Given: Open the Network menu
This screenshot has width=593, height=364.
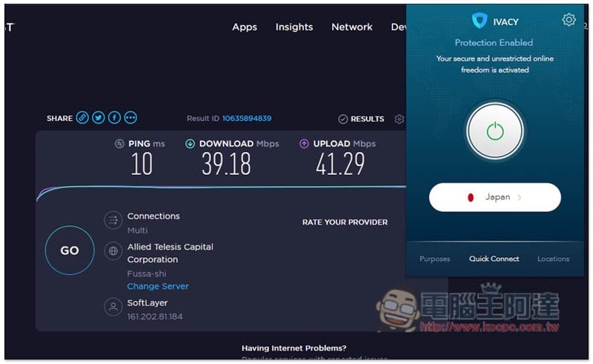Looking at the screenshot, I should coord(351,27).
